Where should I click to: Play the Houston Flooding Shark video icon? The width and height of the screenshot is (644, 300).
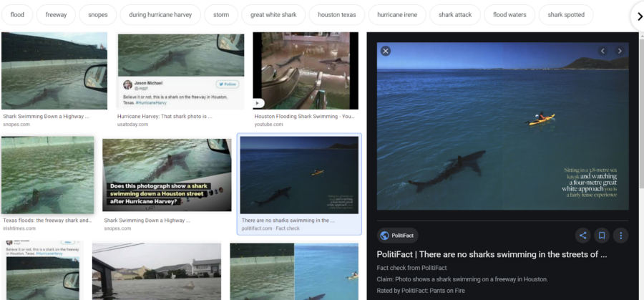click(259, 104)
